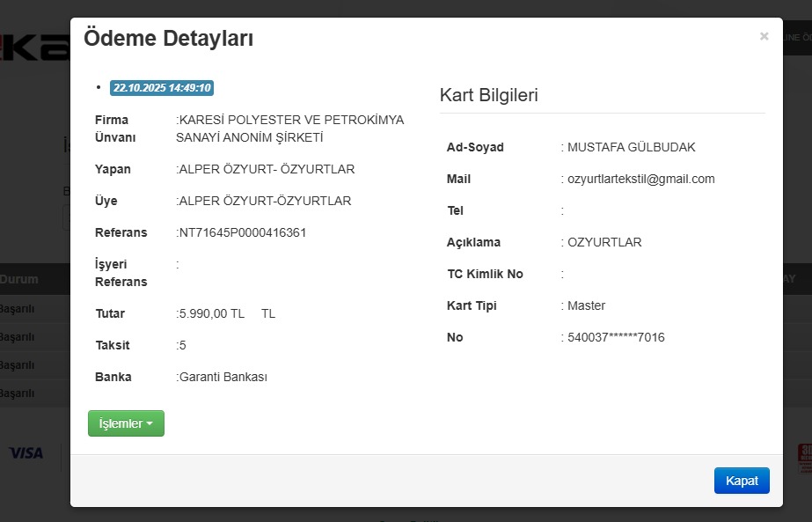Click the Durum column header
This screenshot has height=522, width=812.
(19, 279)
